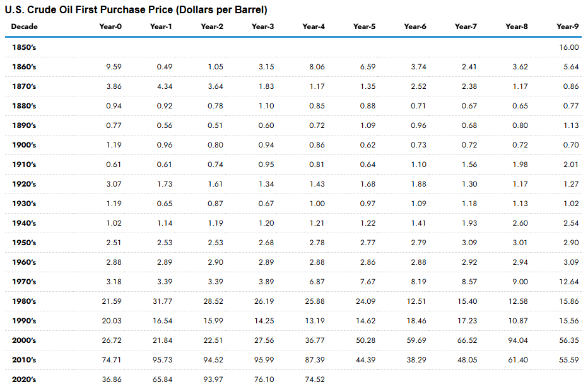
Task: Select the 1970's decade row label
Action: point(24,282)
